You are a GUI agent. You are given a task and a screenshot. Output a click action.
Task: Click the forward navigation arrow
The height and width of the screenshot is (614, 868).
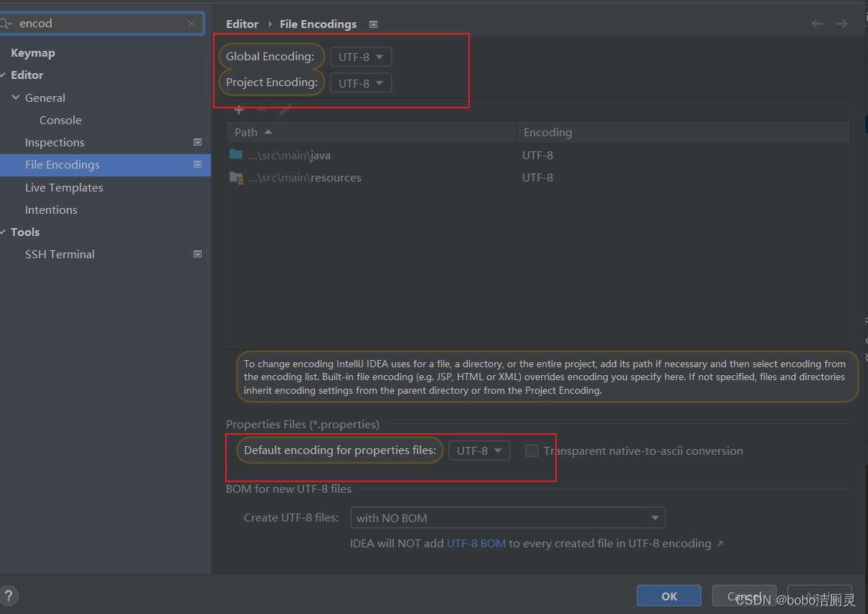[x=841, y=23]
